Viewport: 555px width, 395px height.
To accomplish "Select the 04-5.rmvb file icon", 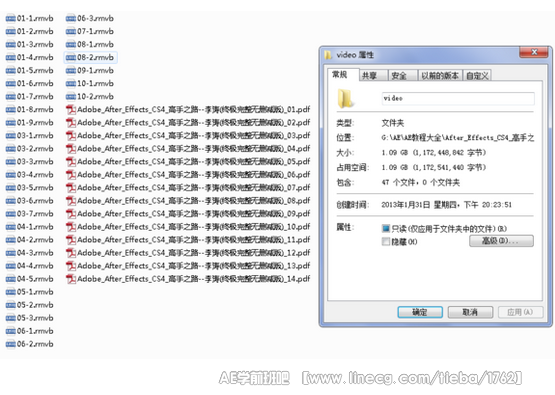I will [11, 279].
